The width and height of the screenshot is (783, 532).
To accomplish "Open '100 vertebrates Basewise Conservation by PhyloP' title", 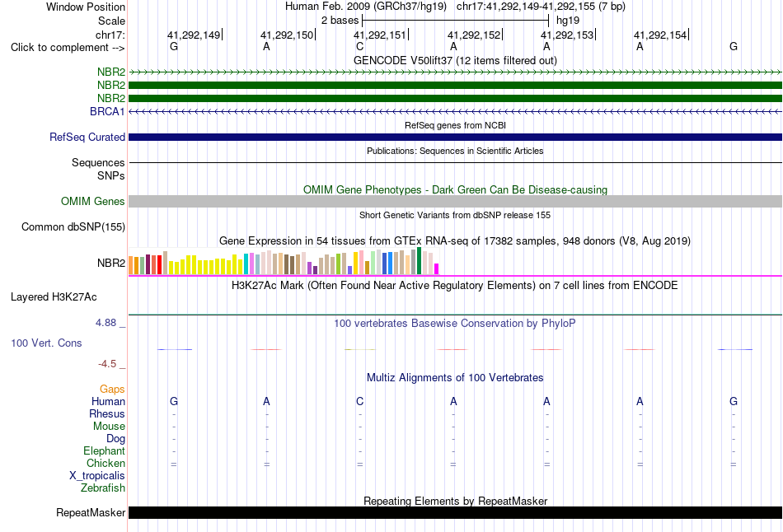I will tap(455, 324).
